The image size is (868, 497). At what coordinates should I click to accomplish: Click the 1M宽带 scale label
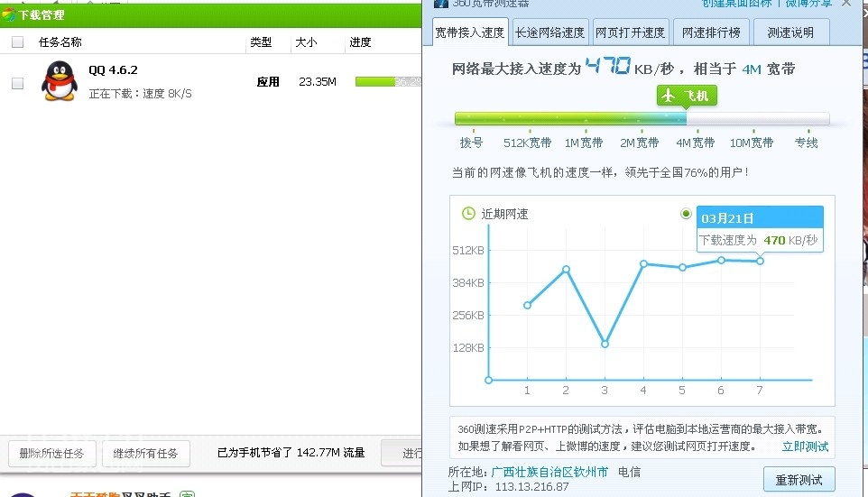(x=584, y=143)
